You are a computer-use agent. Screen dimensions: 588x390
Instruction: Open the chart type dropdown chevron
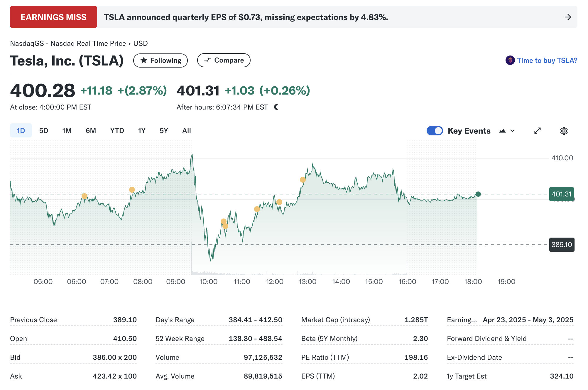point(512,131)
